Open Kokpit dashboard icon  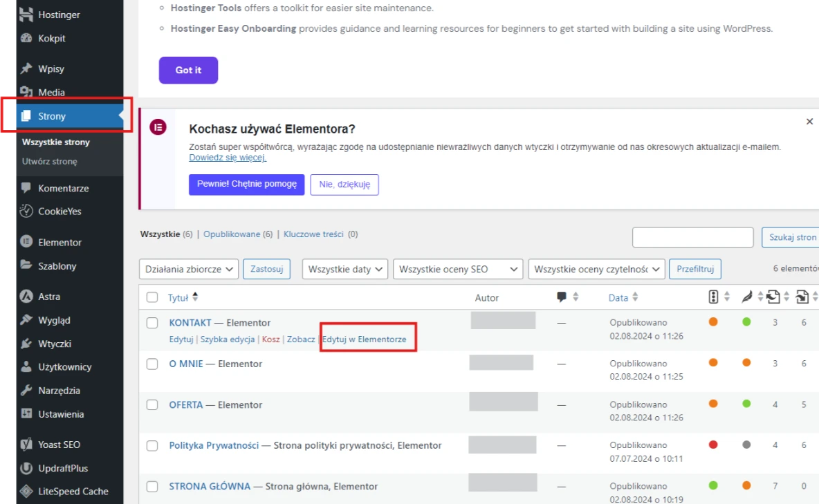(26, 39)
